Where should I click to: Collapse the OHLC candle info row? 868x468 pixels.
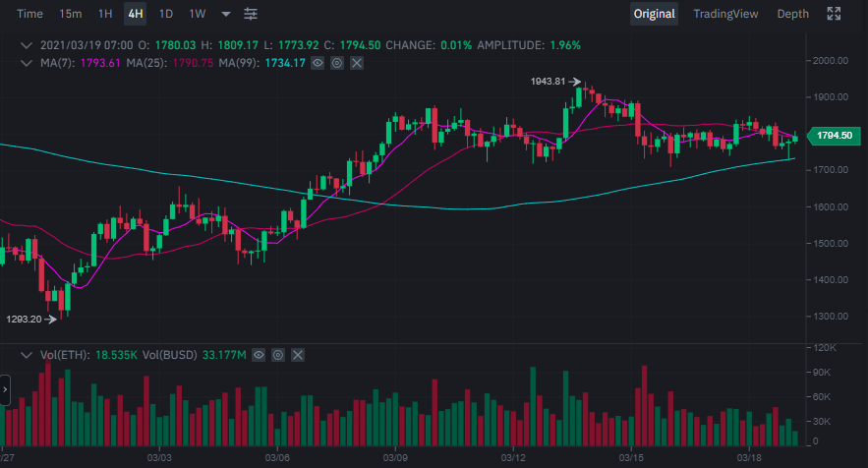pos(28,45)
